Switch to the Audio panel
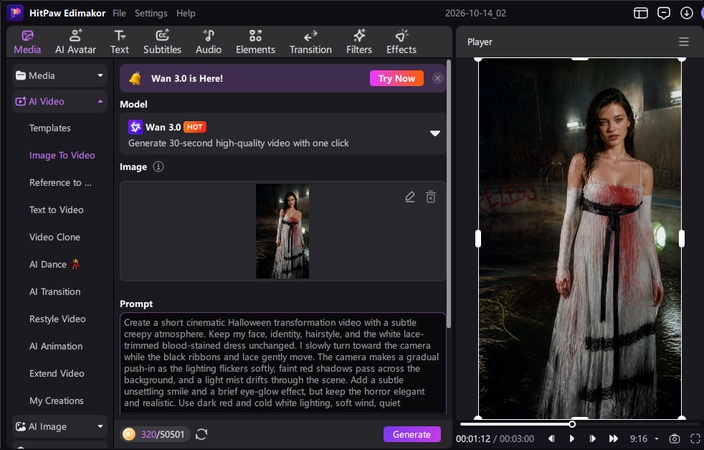The height and width of the screenshot is (450, 704). point(208,42)
